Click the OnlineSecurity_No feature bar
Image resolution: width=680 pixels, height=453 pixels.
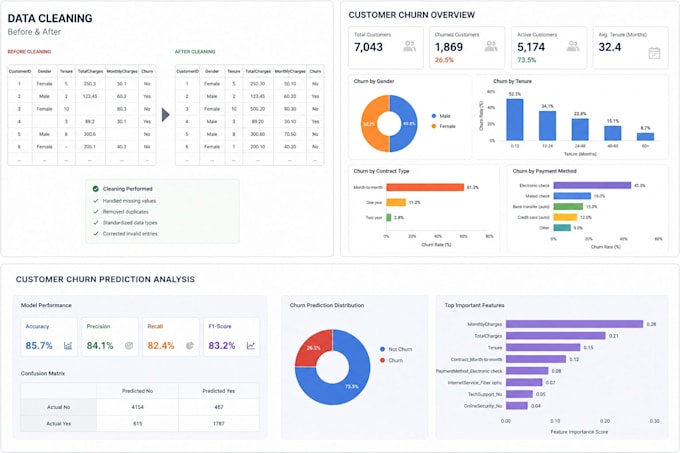click(x=517, y=406)
